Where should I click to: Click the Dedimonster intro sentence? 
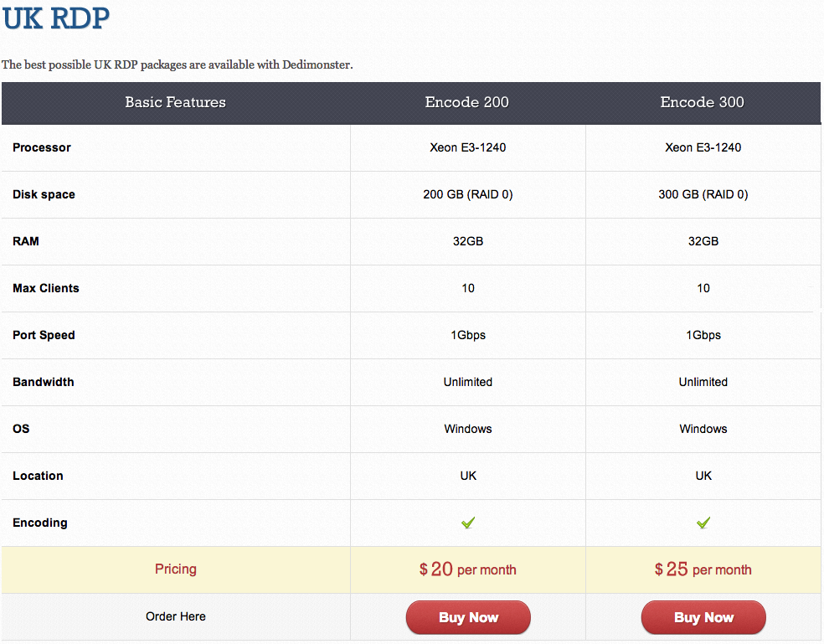point(177,64)
